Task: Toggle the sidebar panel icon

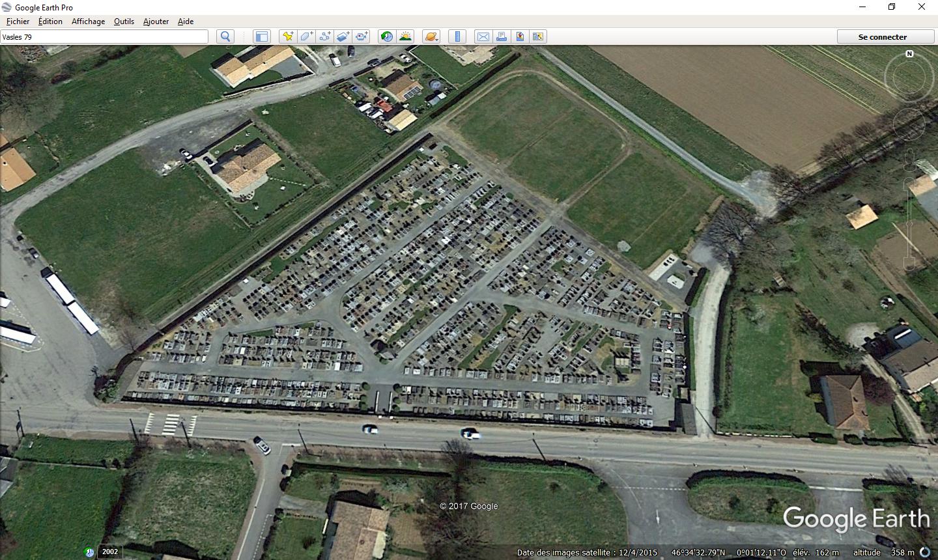Action: click(x=261, y=36)
